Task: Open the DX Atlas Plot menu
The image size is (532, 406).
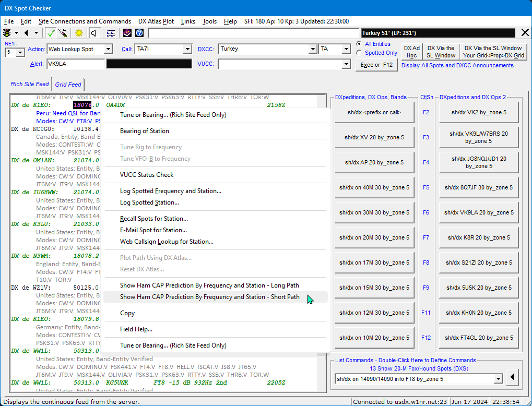Action: click(x=156, y=21)
